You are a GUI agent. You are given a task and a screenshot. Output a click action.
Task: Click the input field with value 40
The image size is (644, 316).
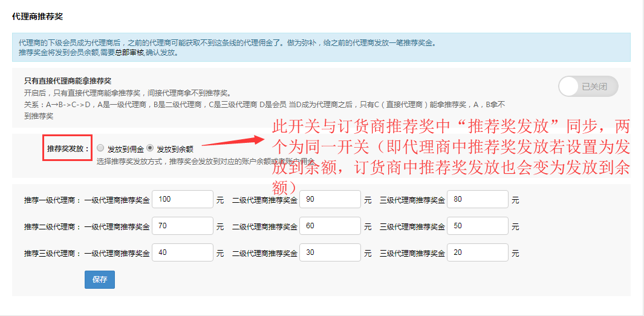tap(182, 252)
